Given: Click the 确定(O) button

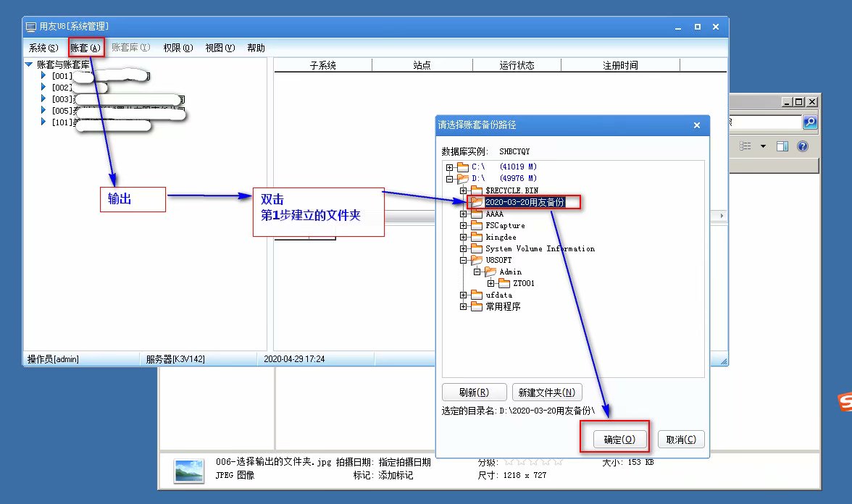Looking at the screenshot, I should (x=614, y=440).
